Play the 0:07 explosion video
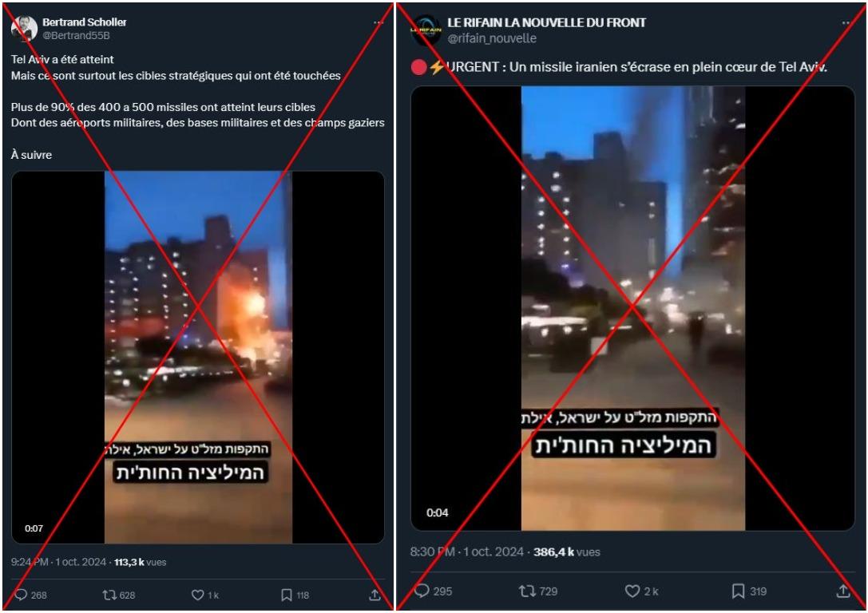 198,358
